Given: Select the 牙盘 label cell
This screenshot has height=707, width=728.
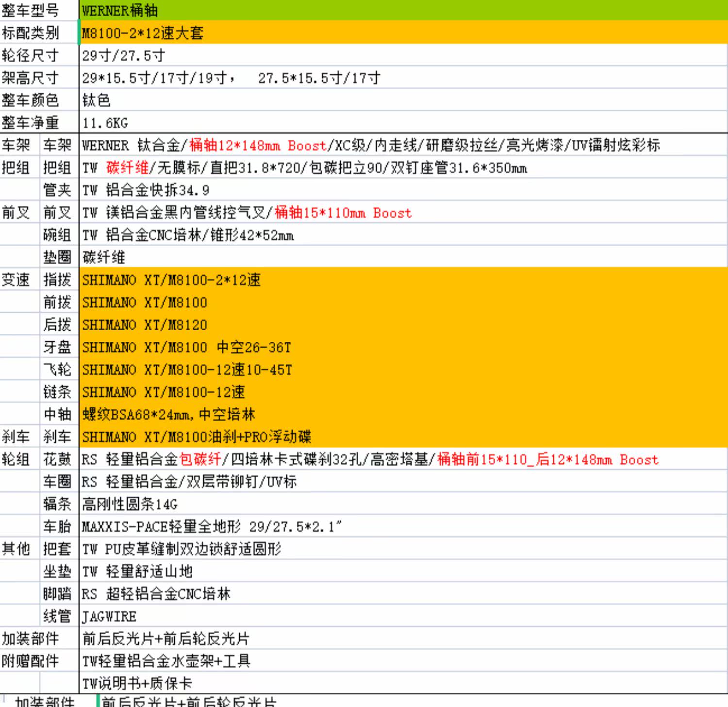Looking at the screenshot, I should click(59, 347).
